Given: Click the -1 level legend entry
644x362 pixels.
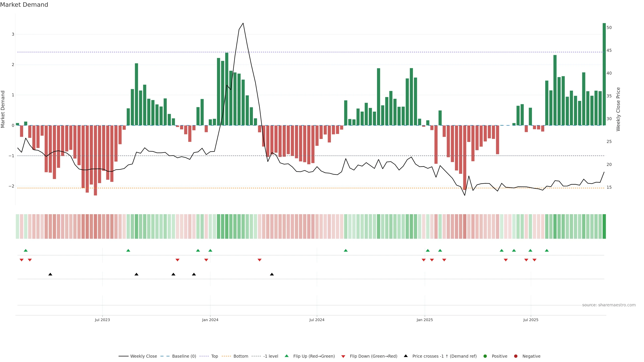Looking at the screenshot, I should point(271,356).
